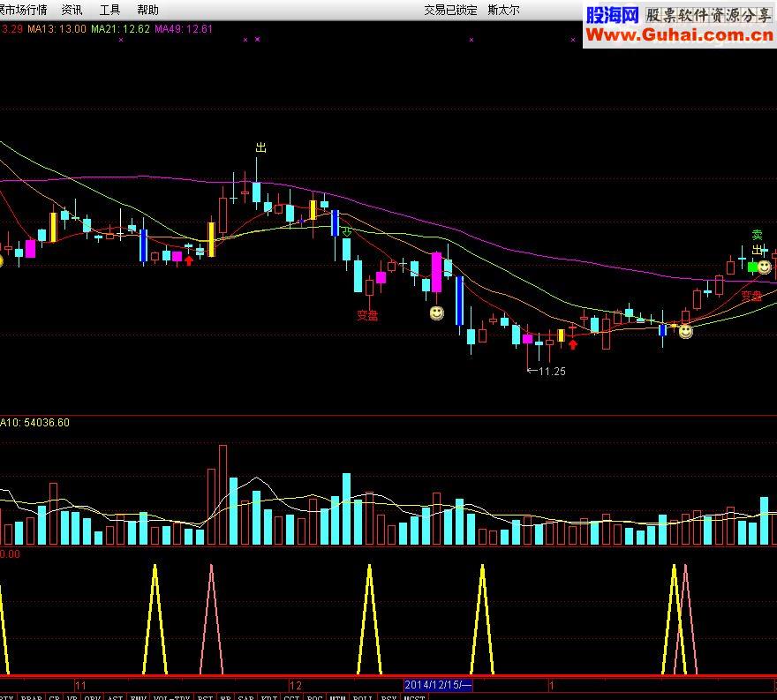Image resolution: width=777 pixels, height=700 pixels.
Task: Click the yellow 出 marker above the peak candle
Action: click(x=260, y=147)
